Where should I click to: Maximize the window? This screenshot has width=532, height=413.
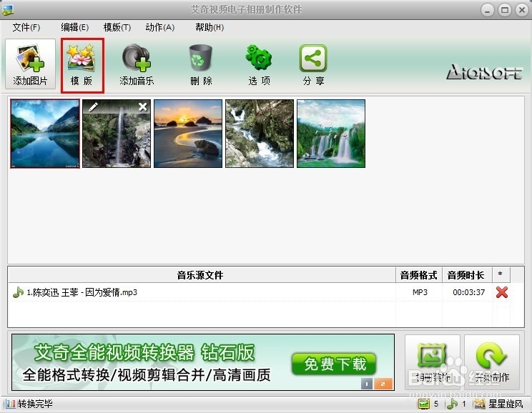(505, 11)
